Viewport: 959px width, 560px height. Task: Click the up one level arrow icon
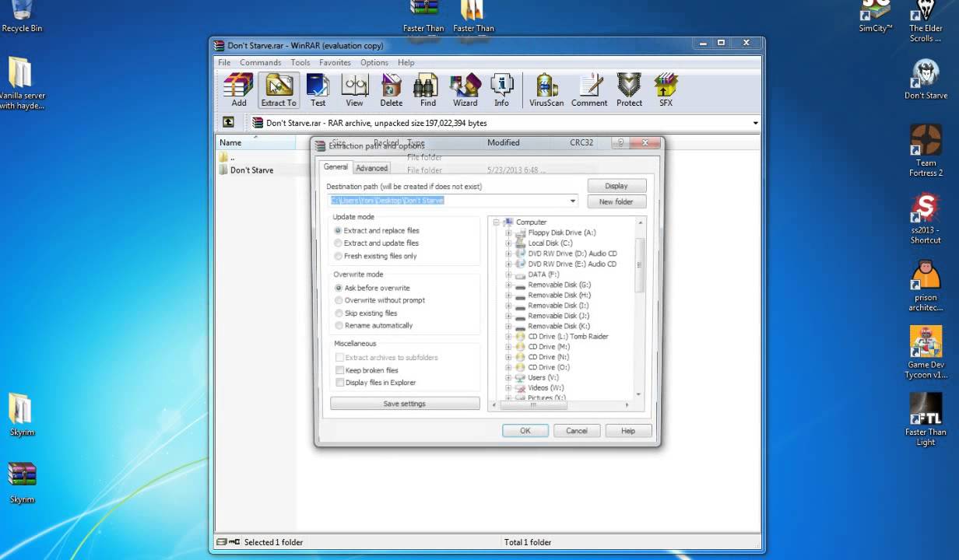(228, 122)
